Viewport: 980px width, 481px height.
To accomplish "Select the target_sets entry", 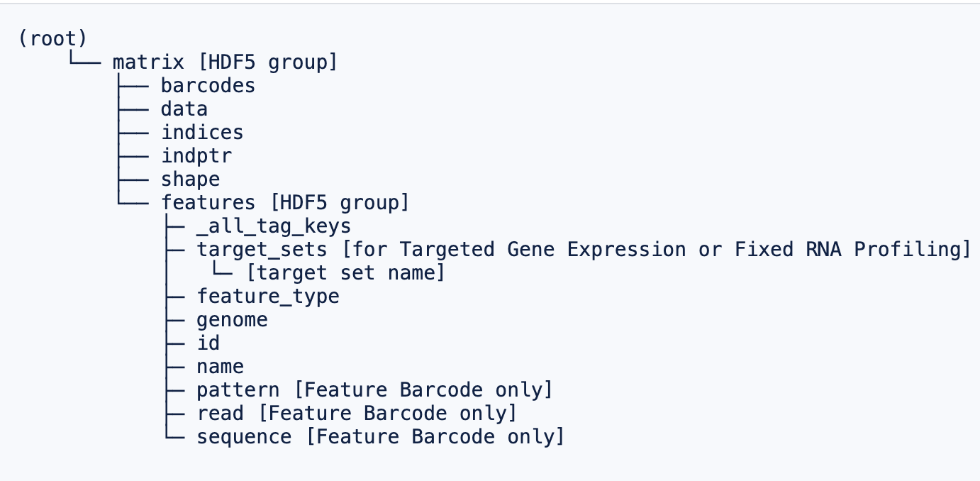I will point(262,249).
